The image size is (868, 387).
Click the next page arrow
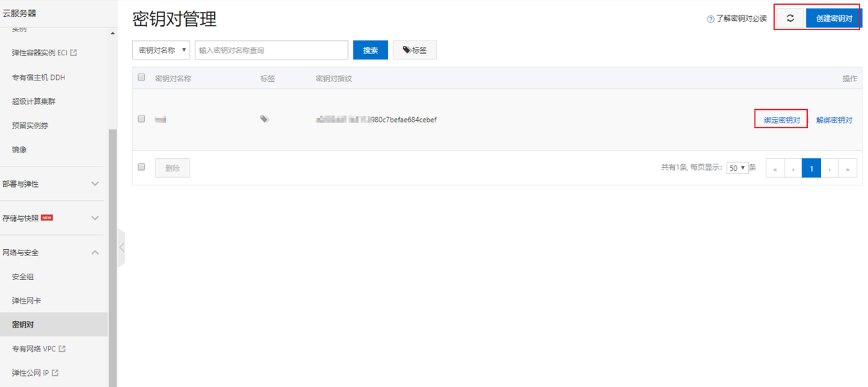coord(829,169)
